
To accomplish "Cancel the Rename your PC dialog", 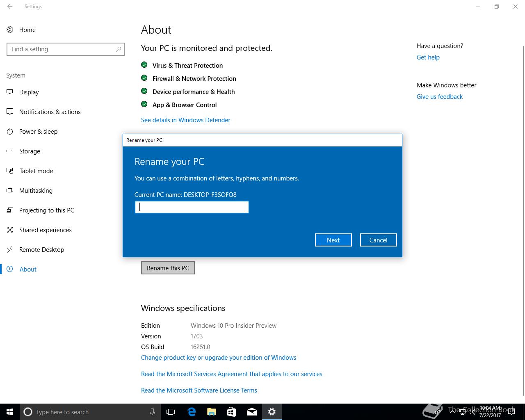I will tap(379, 240).
